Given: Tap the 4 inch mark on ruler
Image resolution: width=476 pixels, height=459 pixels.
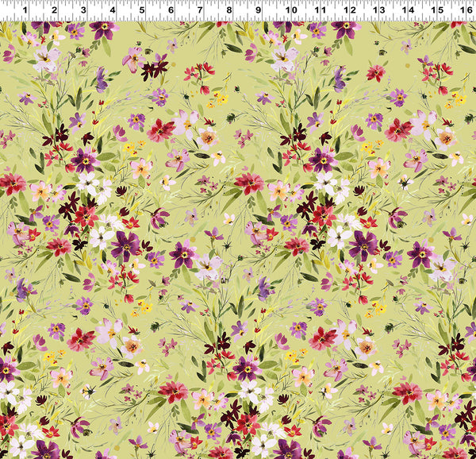Looking at the screenshot, I should [x=113, y=10].
